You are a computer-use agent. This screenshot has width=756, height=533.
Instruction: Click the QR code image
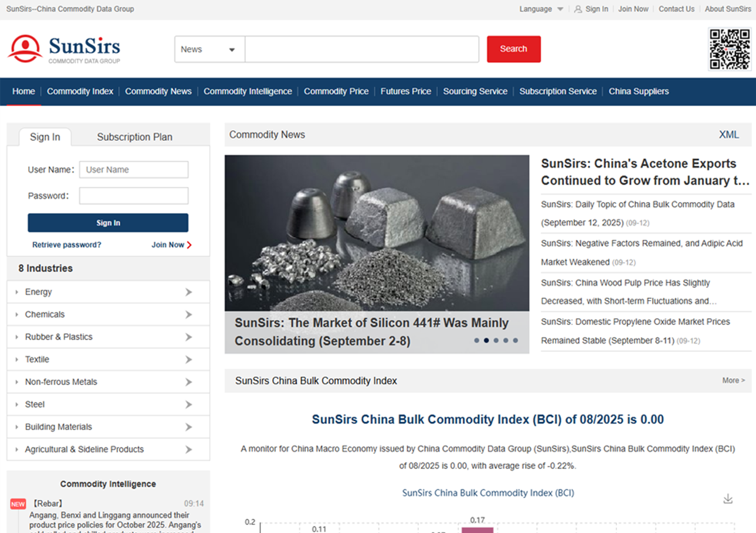click(729, 49)
